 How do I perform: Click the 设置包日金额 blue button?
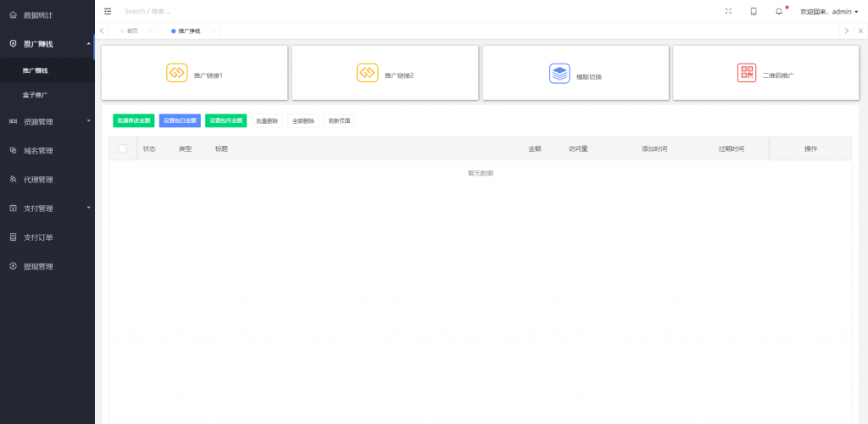click(x=180, y=121)
